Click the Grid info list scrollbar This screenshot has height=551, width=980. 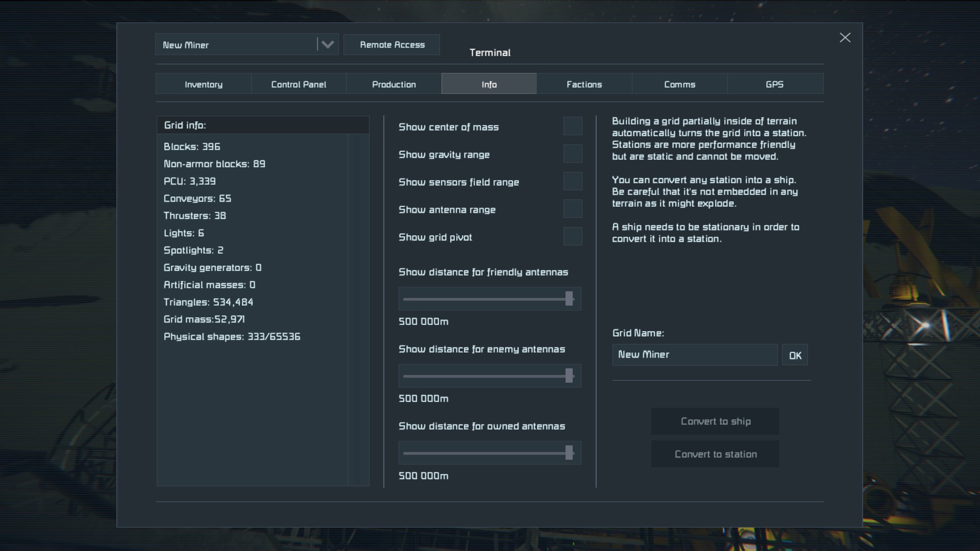(x=358, y=310)
